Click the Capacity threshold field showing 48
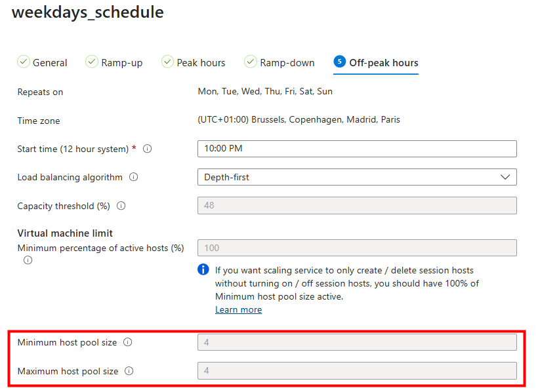This screenshot has width=538, height=392. (x=357, y=205)
